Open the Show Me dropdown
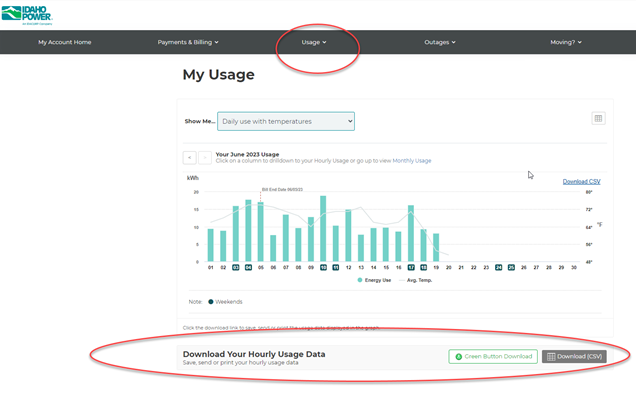636x394 pixels. [x=286, y=121]
